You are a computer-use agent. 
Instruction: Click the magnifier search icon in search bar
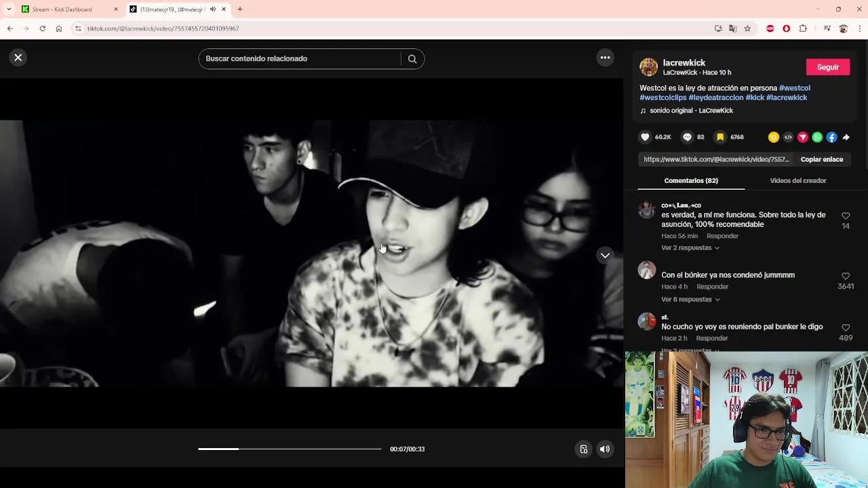point(412,59)
